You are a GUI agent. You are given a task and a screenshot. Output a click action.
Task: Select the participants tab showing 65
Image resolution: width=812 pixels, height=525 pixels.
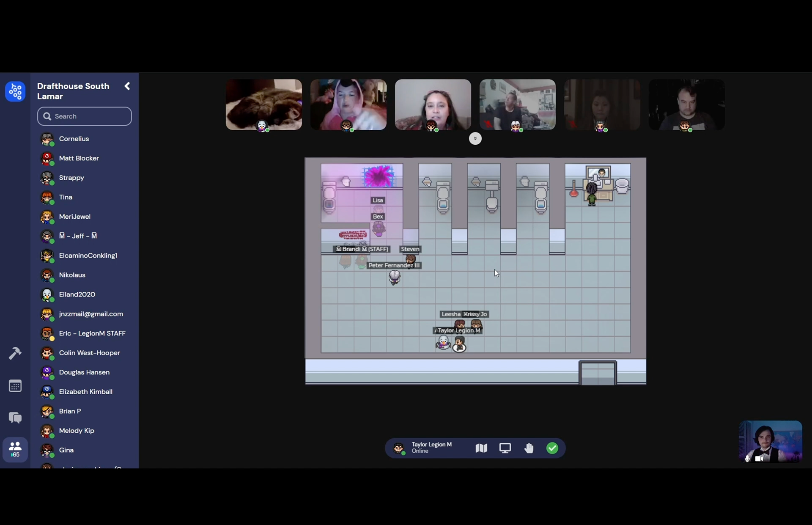coord(15,449)
